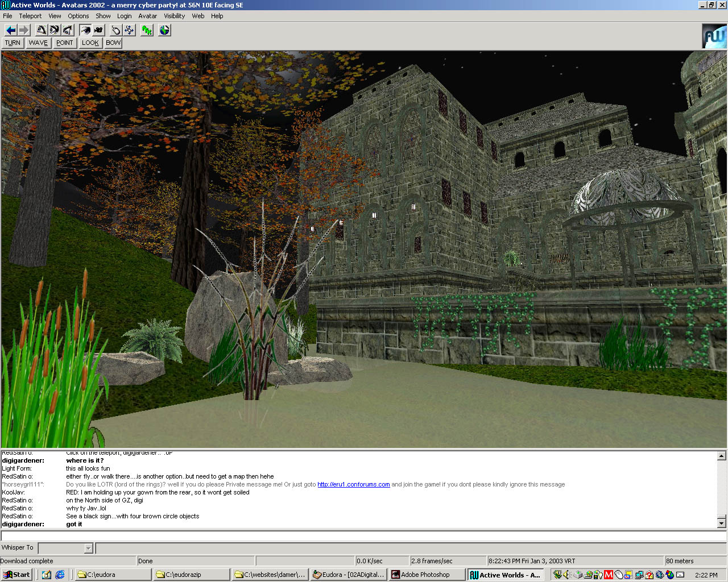This screenshot has height=582, width=728.
Task: Open the Teleport menu
Action: click(30, 16)
